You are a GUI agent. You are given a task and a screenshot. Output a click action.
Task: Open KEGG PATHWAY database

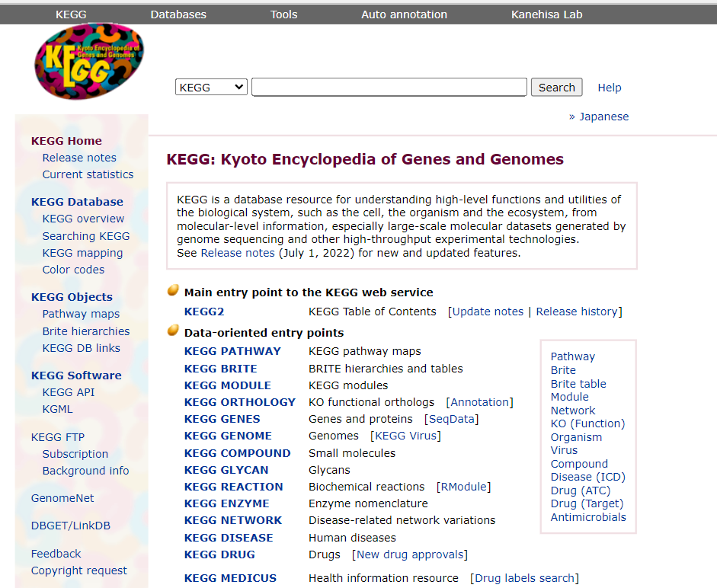[232, 351]
